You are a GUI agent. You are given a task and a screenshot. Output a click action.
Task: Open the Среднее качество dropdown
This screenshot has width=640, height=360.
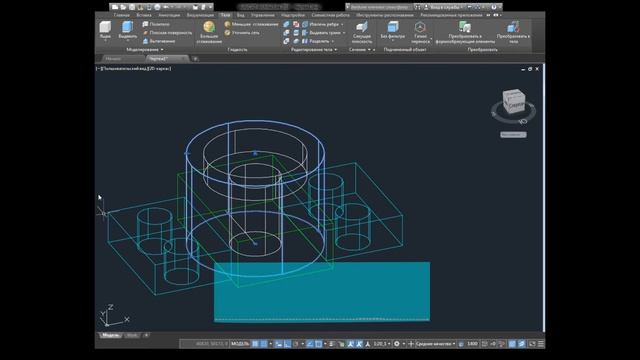[x=435, y=344]
